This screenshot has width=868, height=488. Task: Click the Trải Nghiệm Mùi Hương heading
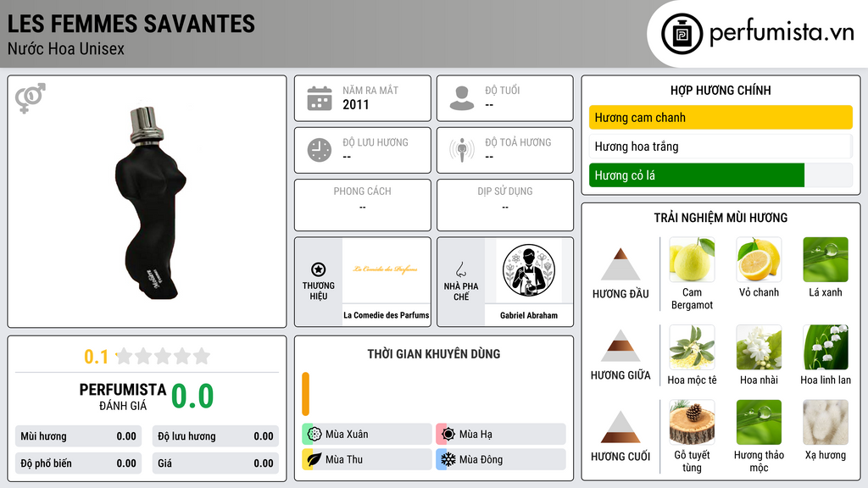(x=721, y=218)
